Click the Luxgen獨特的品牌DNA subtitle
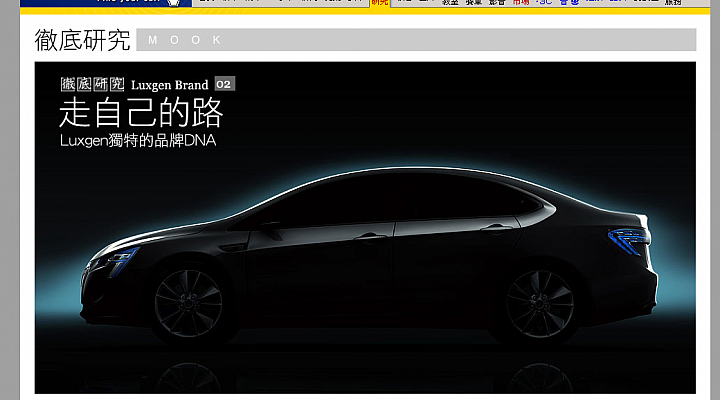Image resolution: width=720 pixels, height=400 pixels. pos(138,141)
